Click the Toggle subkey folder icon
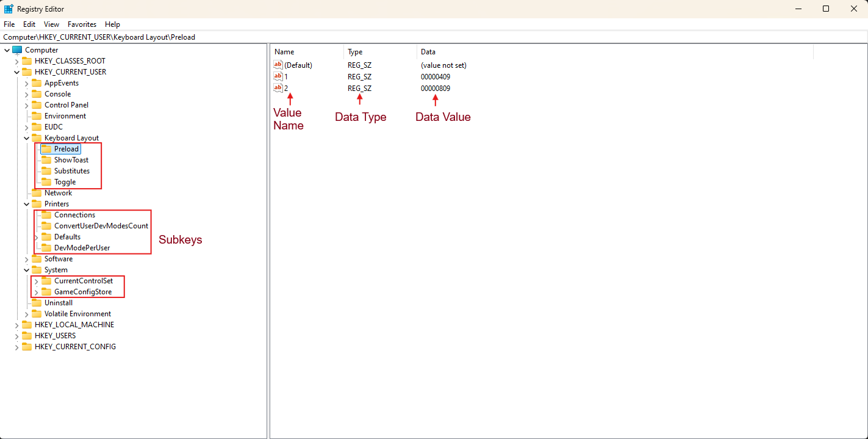This screenshot has width=868, height=439. pos(46,182)
